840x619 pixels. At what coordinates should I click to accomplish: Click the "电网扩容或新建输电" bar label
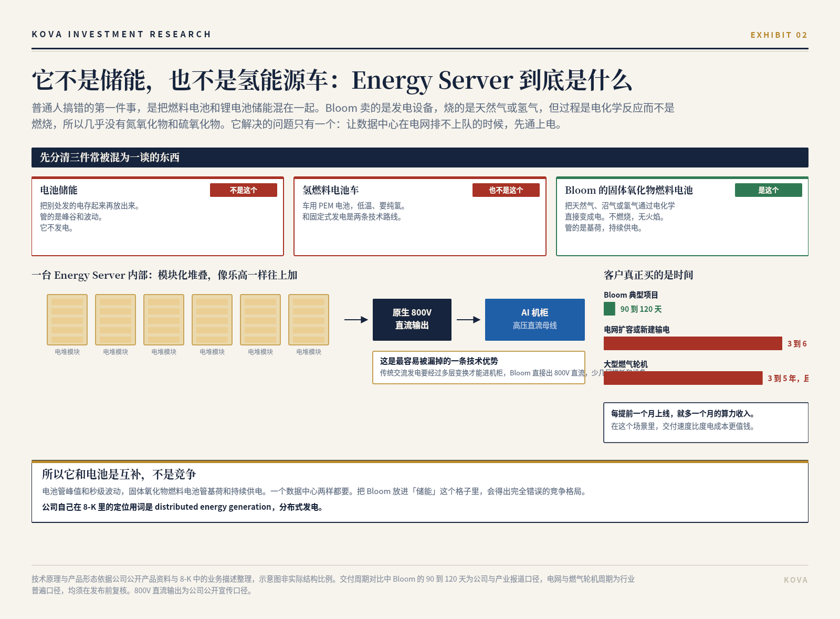[637, 330]
